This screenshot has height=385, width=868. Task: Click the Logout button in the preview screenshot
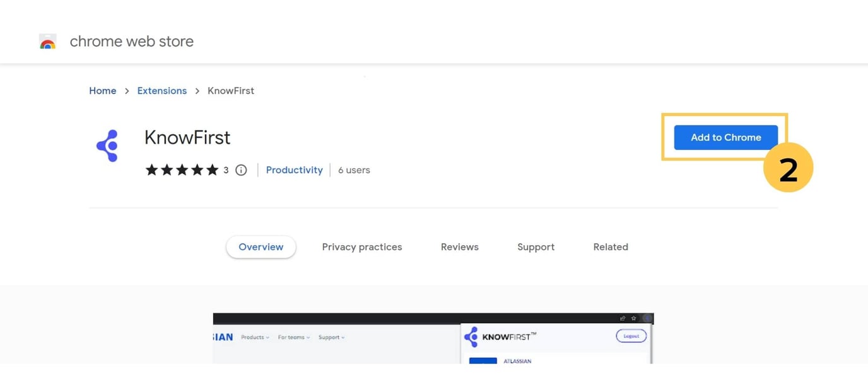pyautogui.click(x=631, y=336)
